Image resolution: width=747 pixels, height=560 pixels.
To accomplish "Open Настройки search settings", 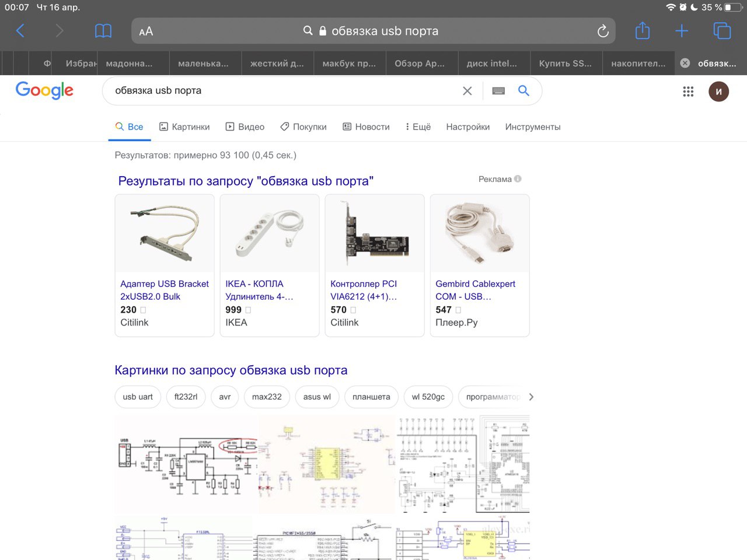I will [x=468, y=127].
